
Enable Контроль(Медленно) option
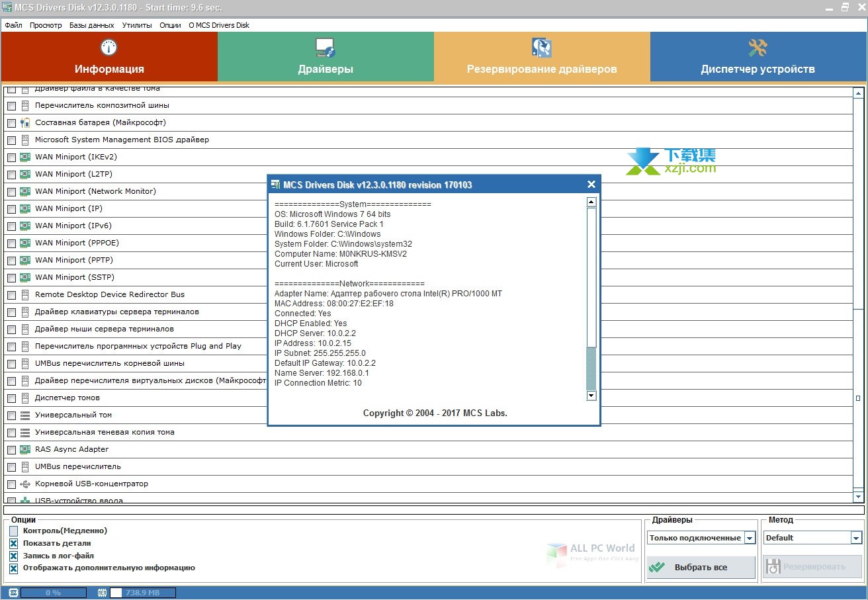(x=14, y=531)
